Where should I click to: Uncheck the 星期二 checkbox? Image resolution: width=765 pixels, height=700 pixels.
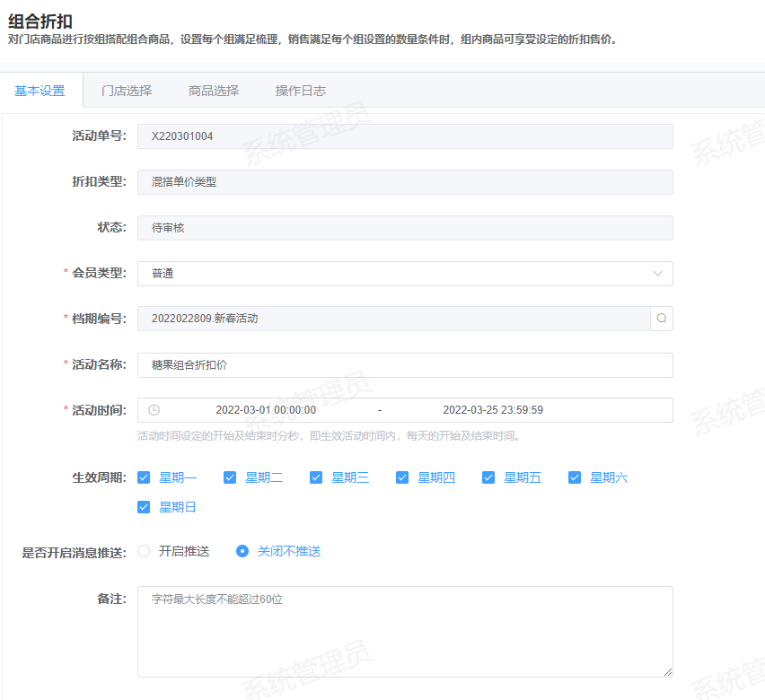click(230, 477)
